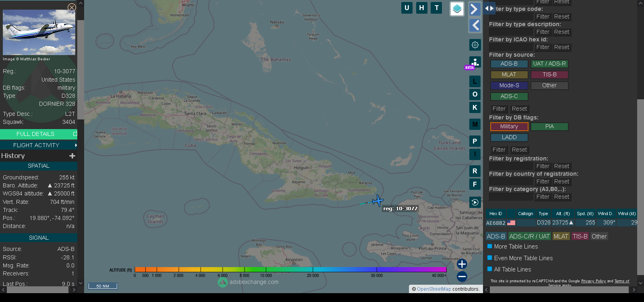Screen dimensions: 644x302
Task: Click the altitude color scale bar
Action: 291,269
